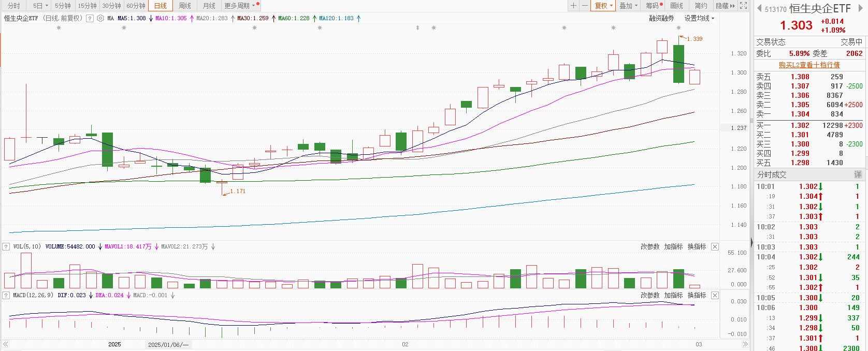The image size is (868, 351).
Task: Open the 叠加 overlay dropdown
Action: point(628,6)
